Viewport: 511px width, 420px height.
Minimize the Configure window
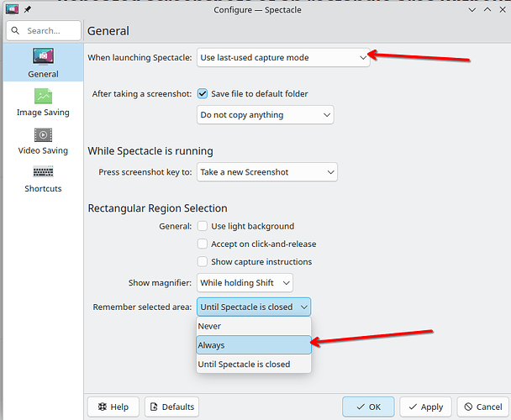coord(471,10)
